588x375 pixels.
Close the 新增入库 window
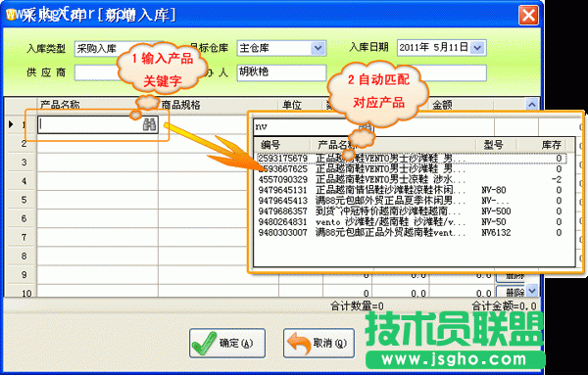tap(529, 16)
